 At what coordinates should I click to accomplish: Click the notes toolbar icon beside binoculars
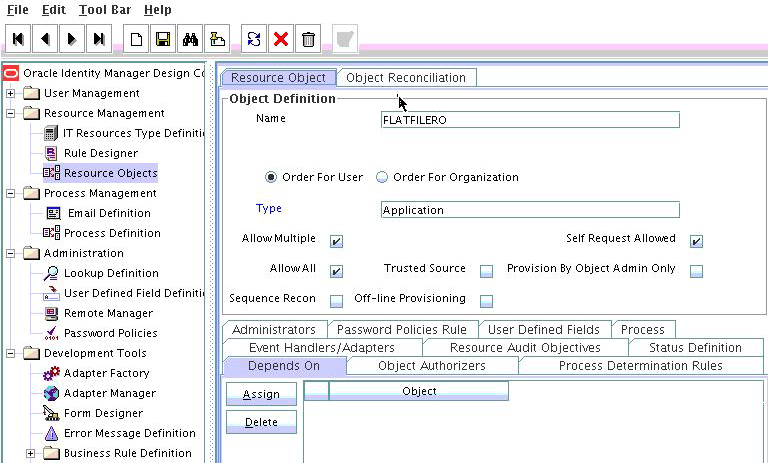point(217,39)
